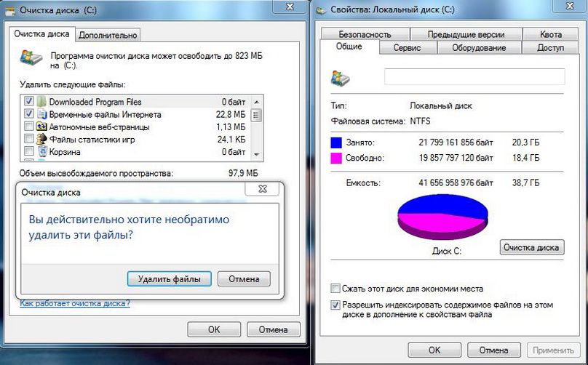
Task: Click the Очистка диска button in Свойства
Action: (532, 247)
